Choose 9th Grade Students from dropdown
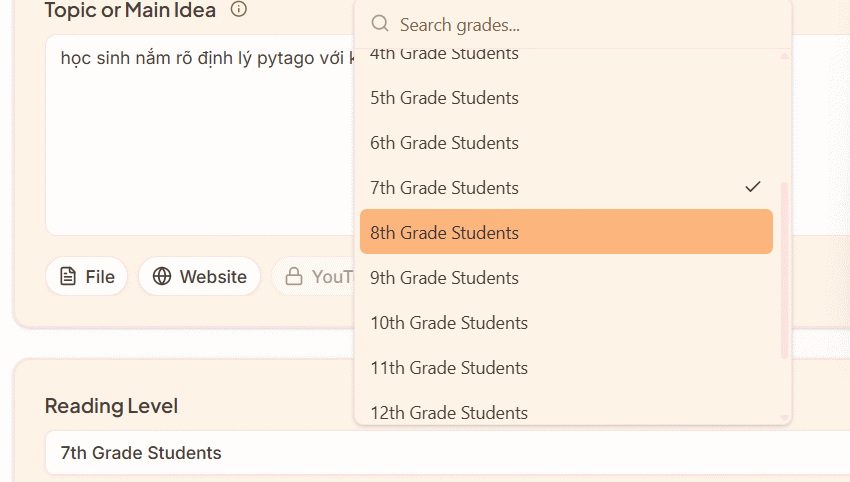 point(444,278)
